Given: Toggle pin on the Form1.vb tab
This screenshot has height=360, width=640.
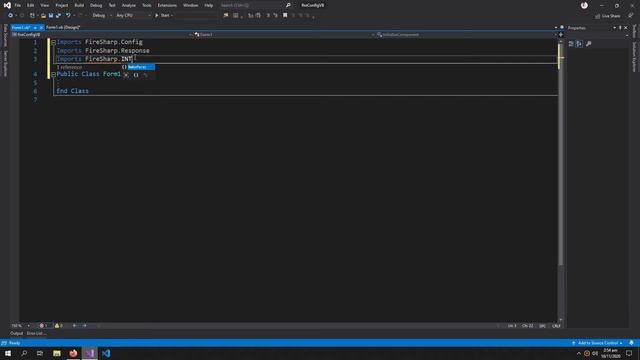Looking at the screenshot, I should pos(35,27).
